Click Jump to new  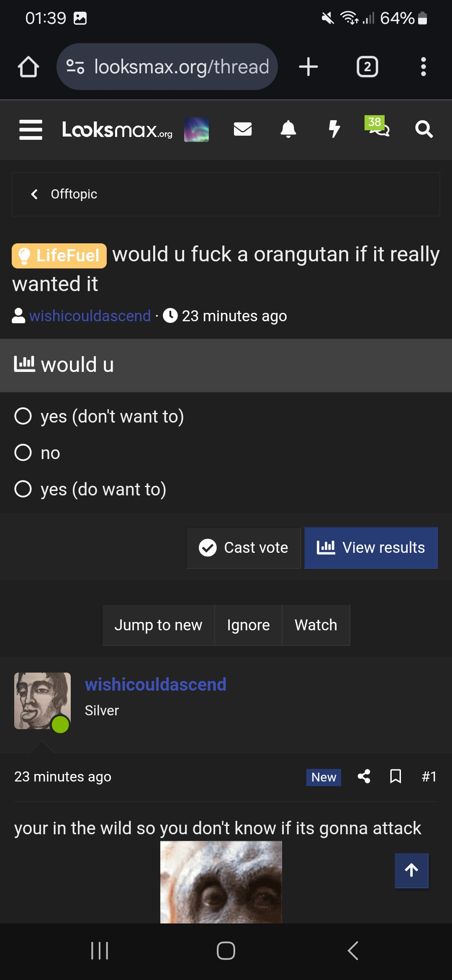[158, 625]
